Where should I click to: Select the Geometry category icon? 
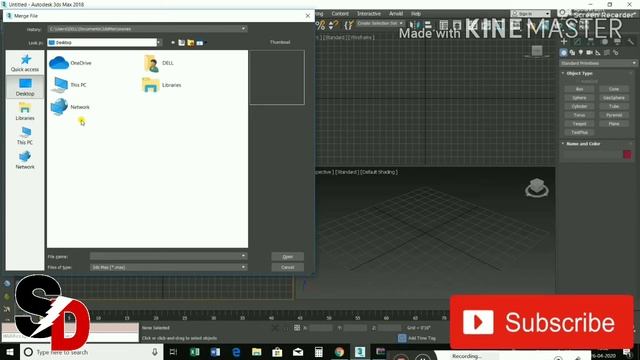click(x=563, y=53)
